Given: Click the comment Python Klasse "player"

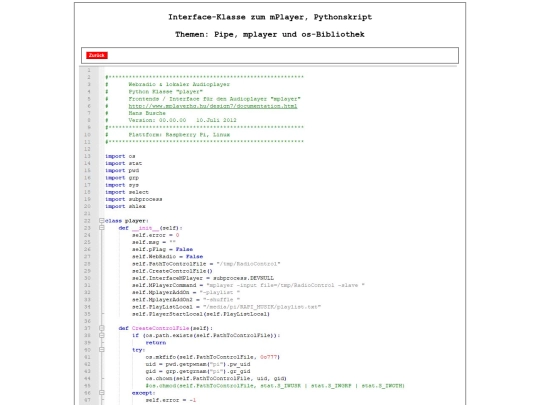Looking at the screenshot, I should tap(166, 92).
